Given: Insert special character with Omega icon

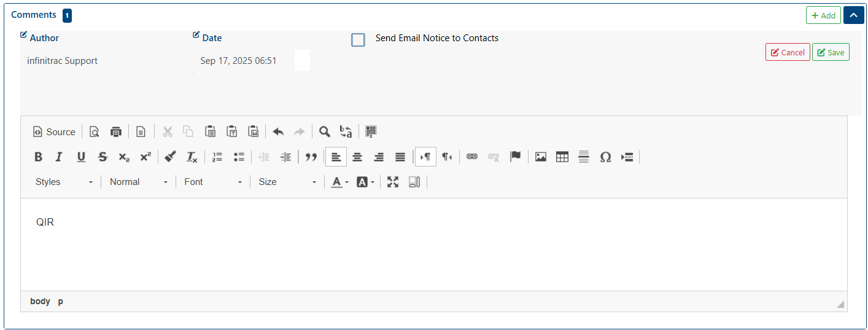Looking at the screenshot, I should pyautogui.click(x=605, y=157).
